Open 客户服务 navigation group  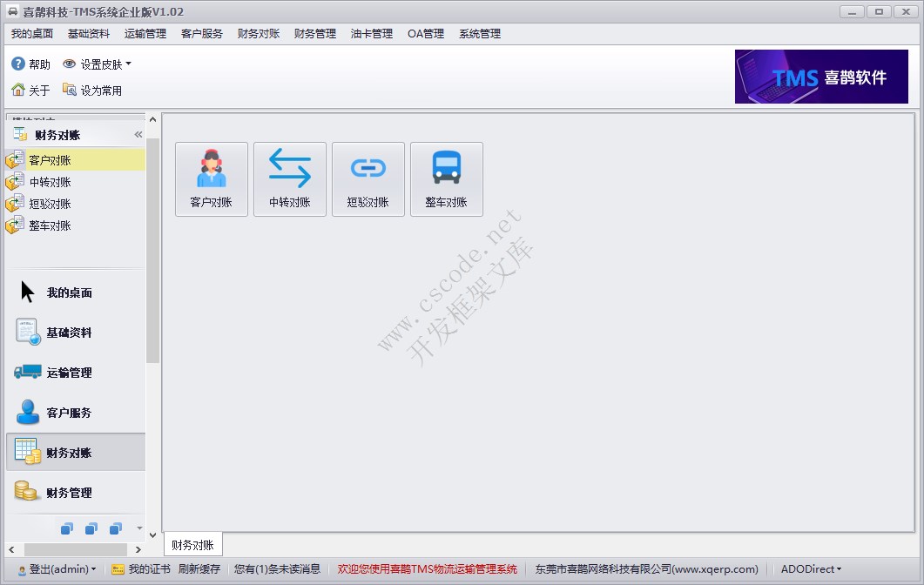click(76, 413)
